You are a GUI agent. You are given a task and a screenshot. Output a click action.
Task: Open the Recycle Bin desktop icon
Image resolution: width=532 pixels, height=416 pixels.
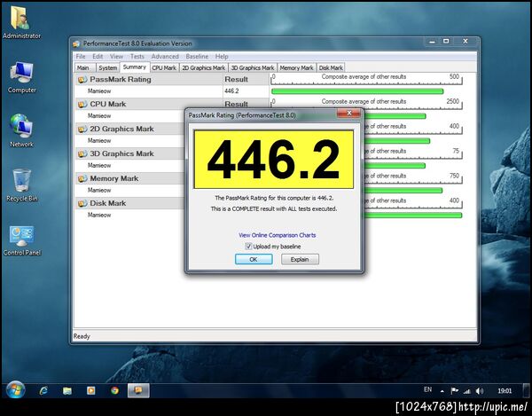pos(21,184)
